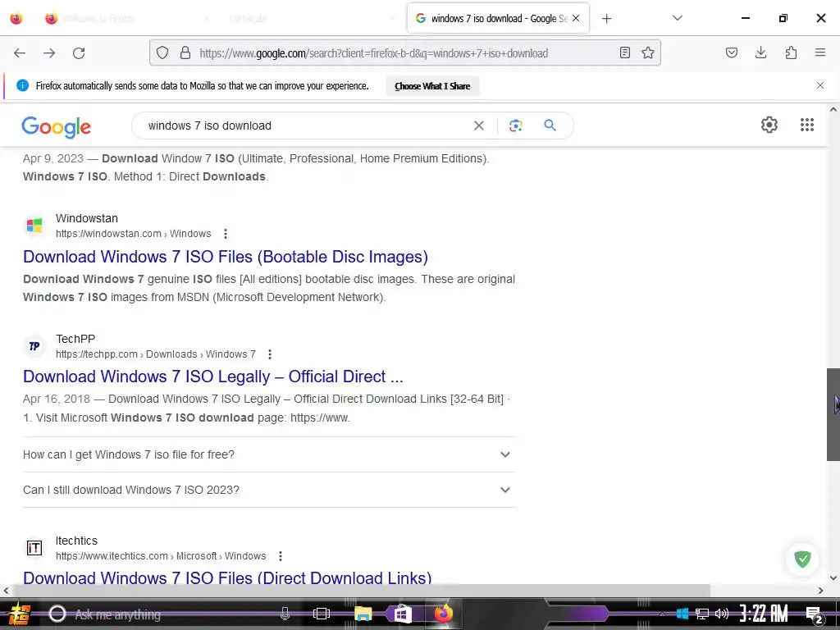Open File Explorer from taskbar

363,614
